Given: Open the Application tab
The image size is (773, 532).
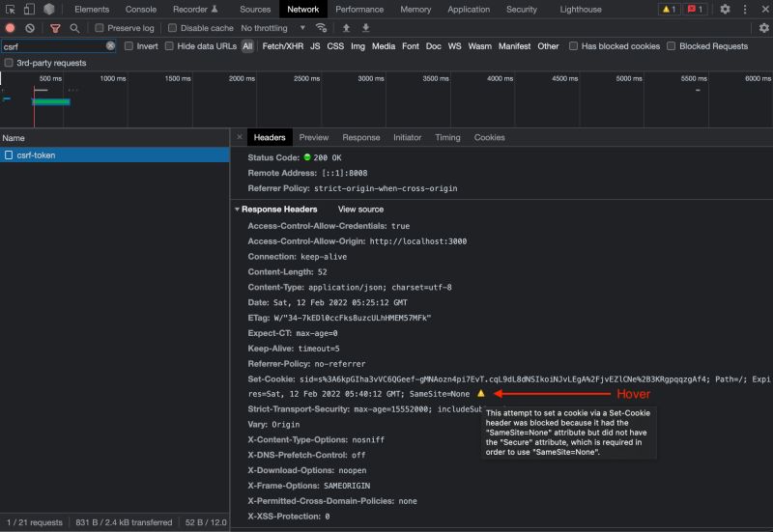Looking at the screenshot, I should [x=469, y=9].
